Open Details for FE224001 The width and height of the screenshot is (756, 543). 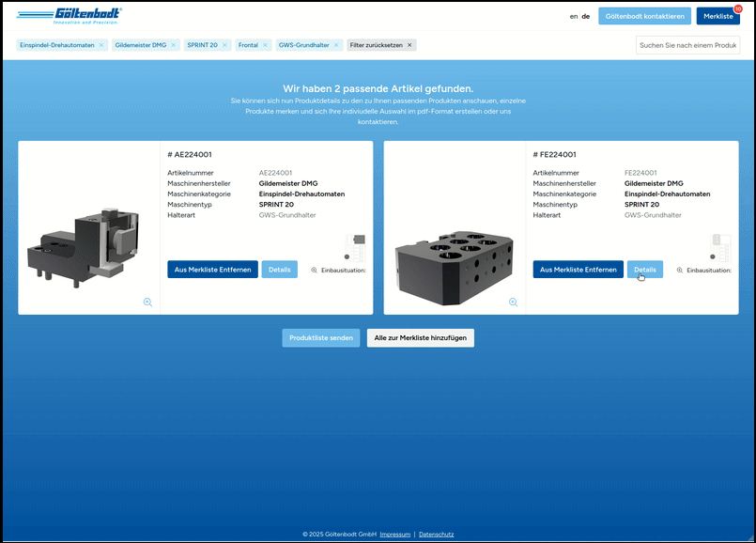[645, 270]
